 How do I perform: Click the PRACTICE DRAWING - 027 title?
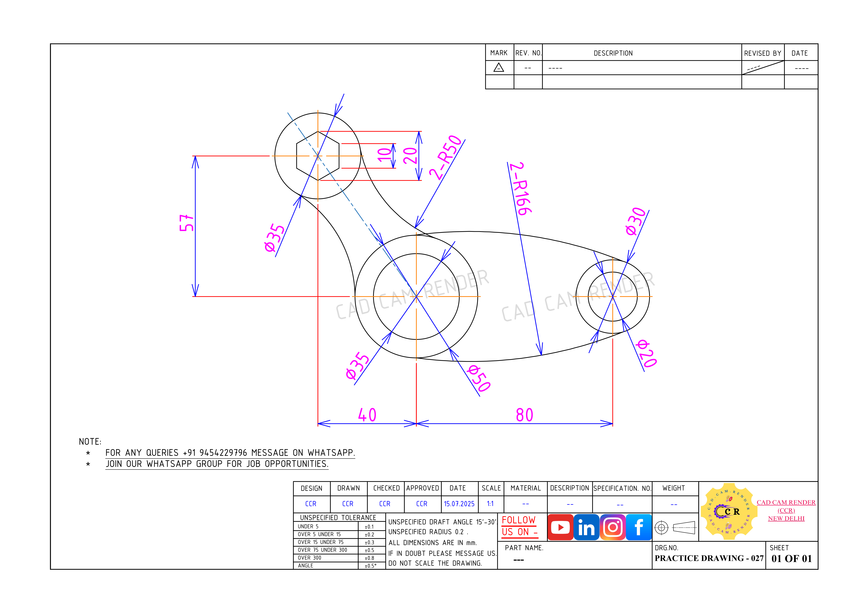coord(709,558)
